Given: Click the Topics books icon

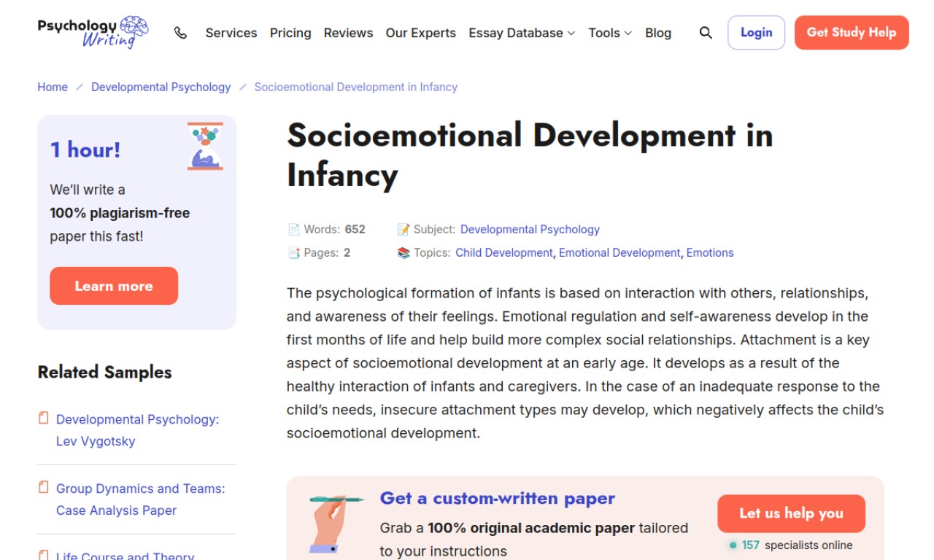Looking at the screenshot, I should pos(403,252).
